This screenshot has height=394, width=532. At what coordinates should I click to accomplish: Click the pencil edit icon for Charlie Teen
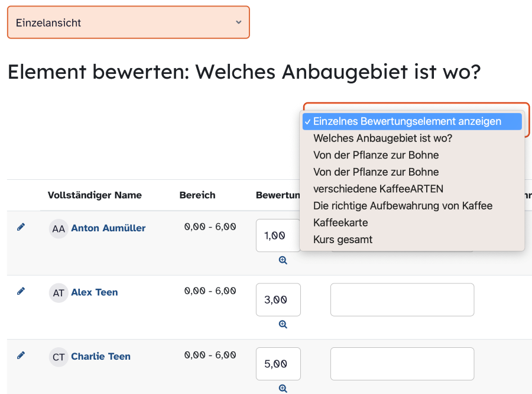click(x=21, y=355)
